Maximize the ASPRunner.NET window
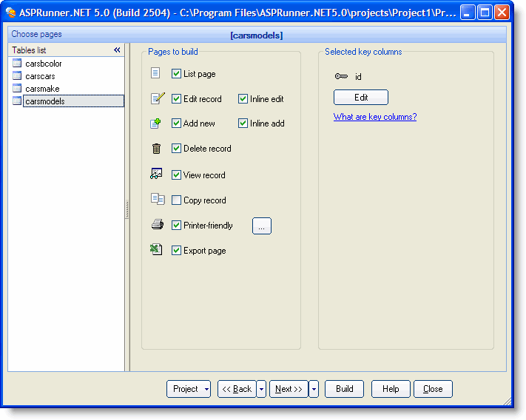The image size is (526, 420). (485, 13)
